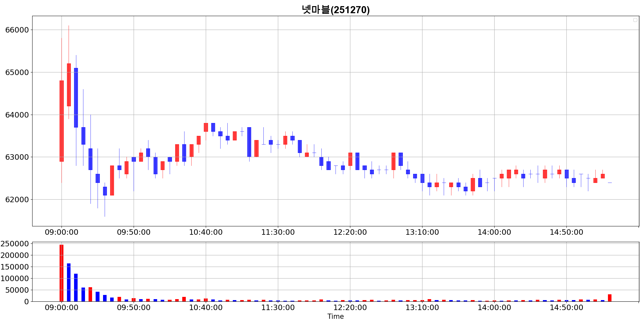The image size is (644, 322).
Task: Click the 250000 volume axis label
Action: coord(15,244)
